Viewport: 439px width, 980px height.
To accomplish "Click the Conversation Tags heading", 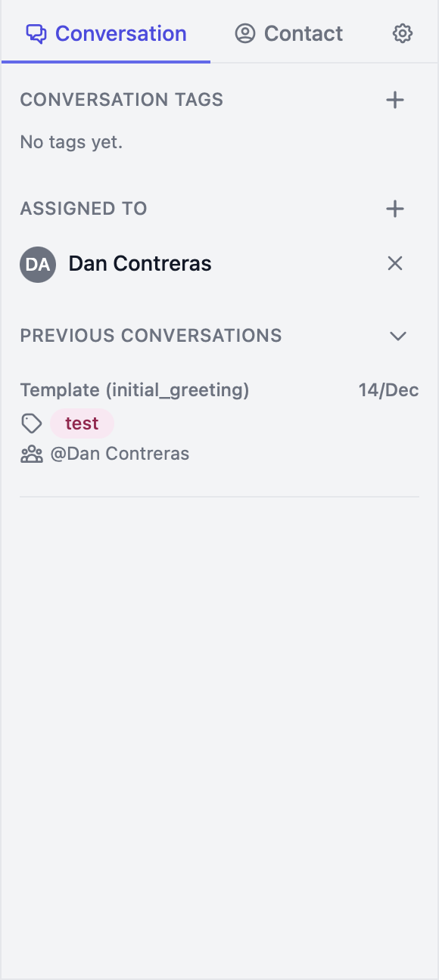I will (121, 99).
